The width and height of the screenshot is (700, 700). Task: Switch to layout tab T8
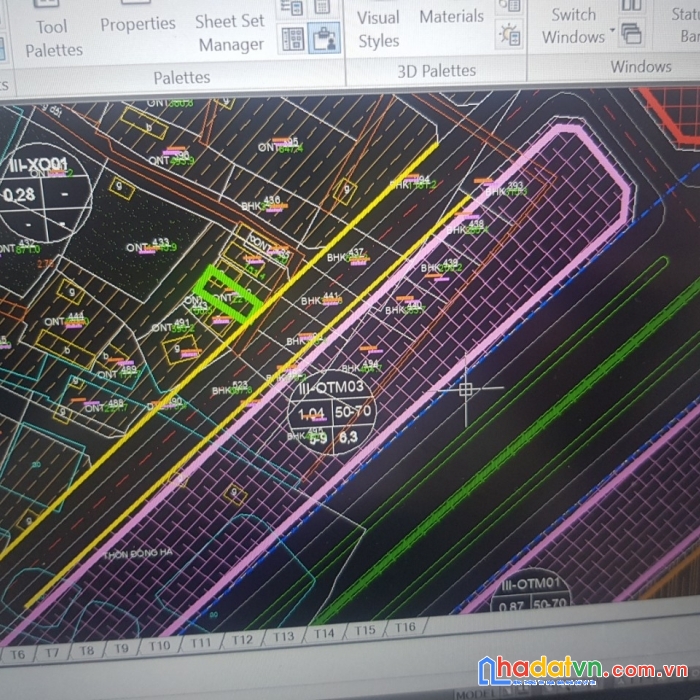point(87,650)
